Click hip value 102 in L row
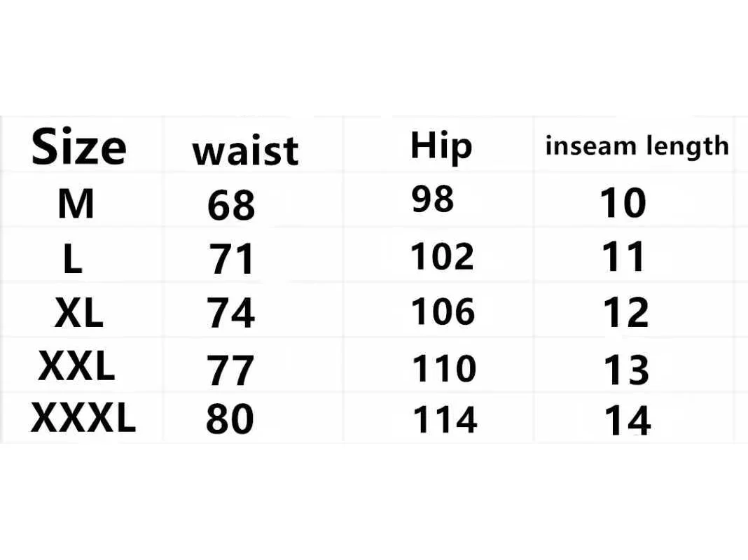The image size is (748, 560). coord(442,256)
